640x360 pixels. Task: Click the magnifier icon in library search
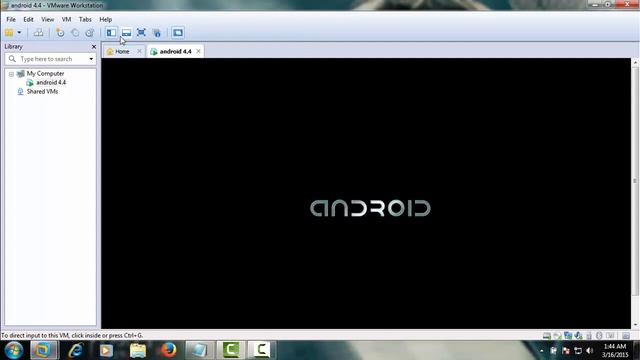pyautogui.click(x=12, y=59)
